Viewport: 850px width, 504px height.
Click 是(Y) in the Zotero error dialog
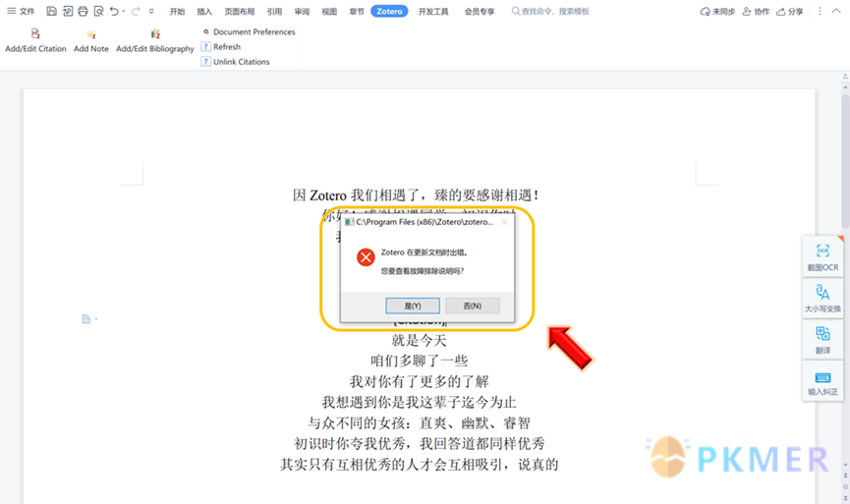pos(413,306)
